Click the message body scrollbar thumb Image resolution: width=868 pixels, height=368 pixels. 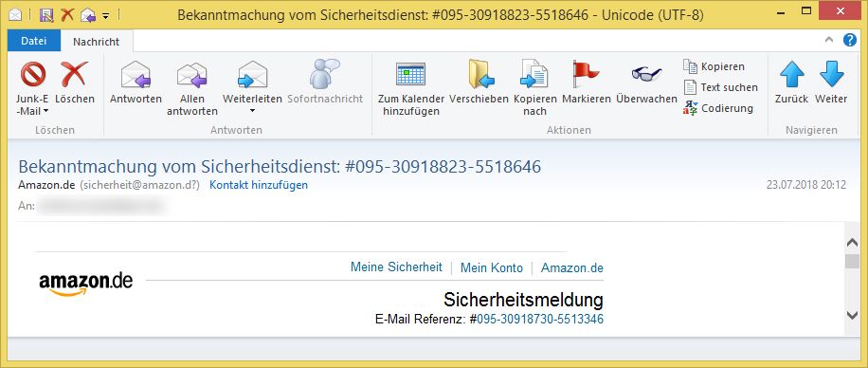click(x=852, y=262)
